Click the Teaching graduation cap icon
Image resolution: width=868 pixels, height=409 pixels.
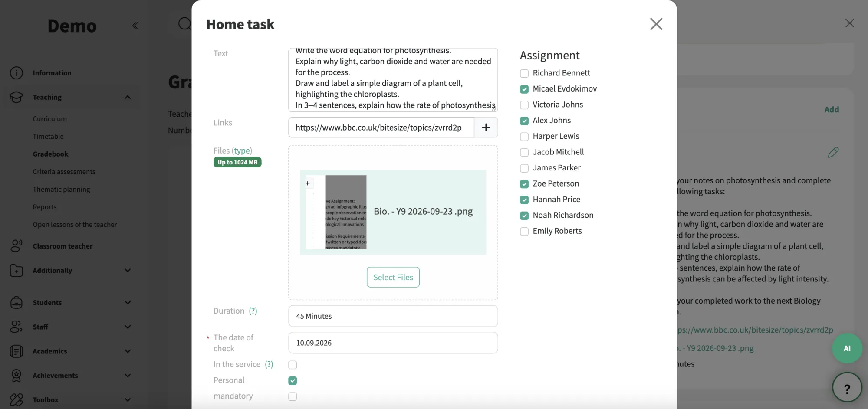coord(16,97)
